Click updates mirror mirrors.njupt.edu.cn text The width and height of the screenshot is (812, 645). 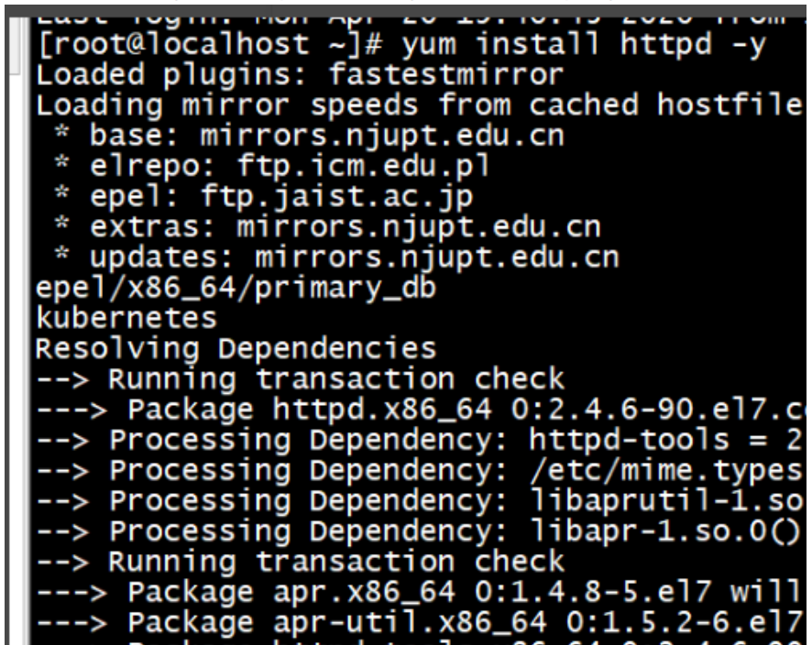point(437,257)
